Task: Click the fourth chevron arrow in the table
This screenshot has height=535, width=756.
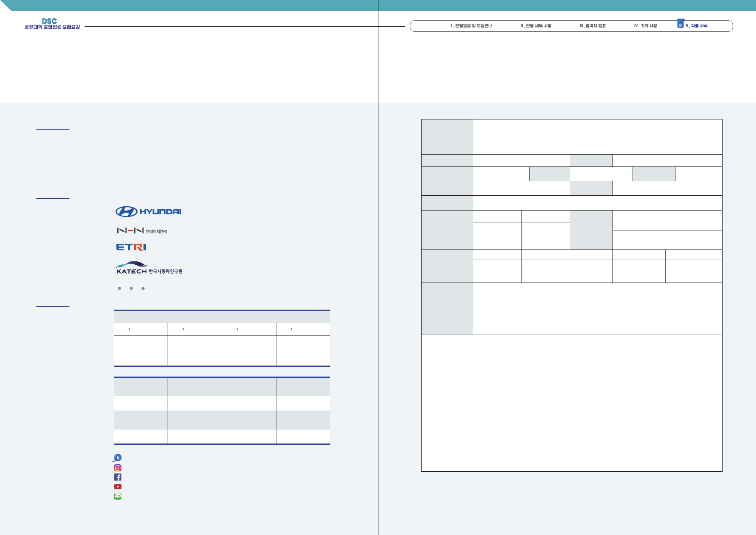Action: click(291, 329)
